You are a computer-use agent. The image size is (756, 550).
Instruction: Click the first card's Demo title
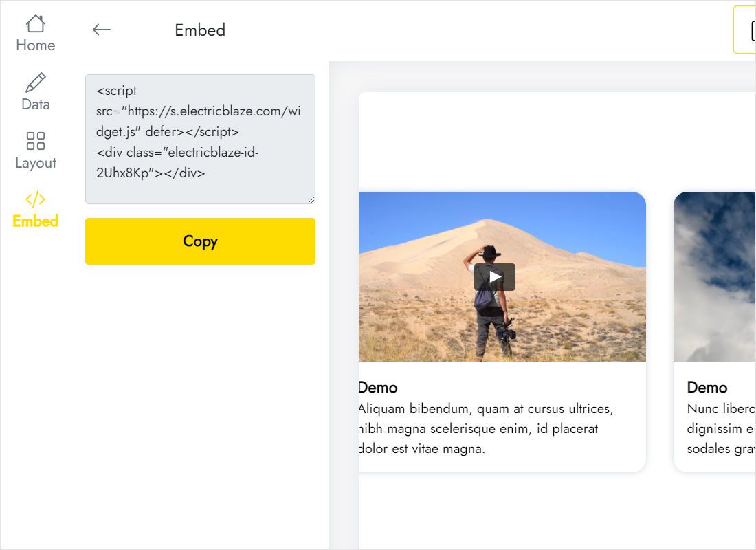point(377,388)
